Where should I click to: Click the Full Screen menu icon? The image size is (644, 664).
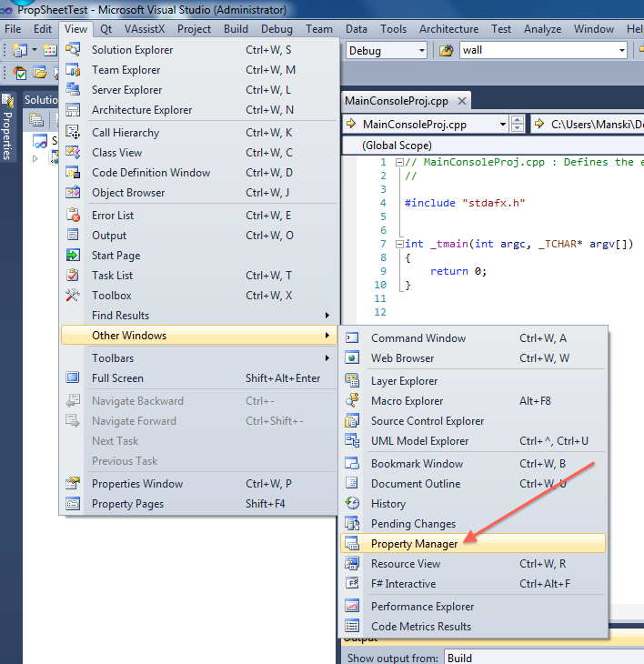coord(73,377)
